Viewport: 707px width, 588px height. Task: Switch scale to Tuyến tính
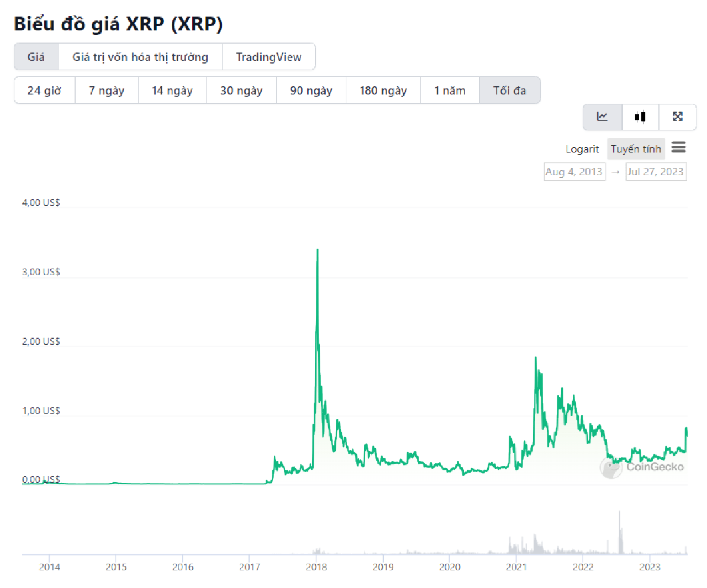(636, 149)
